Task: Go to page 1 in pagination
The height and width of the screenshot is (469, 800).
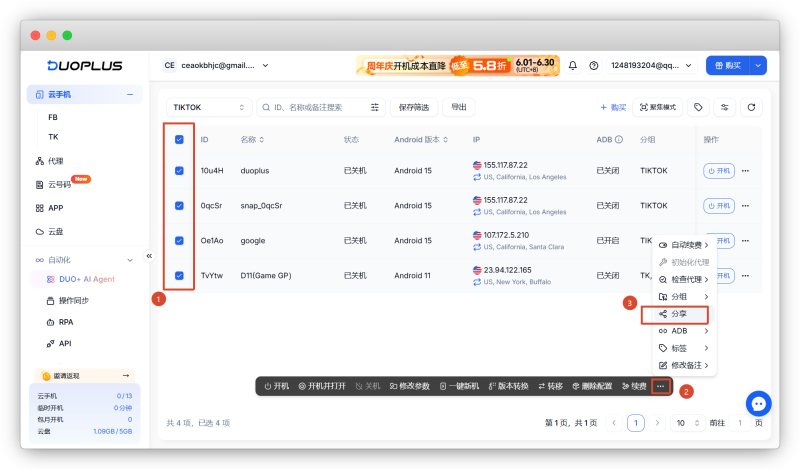Action: [635, 423]
